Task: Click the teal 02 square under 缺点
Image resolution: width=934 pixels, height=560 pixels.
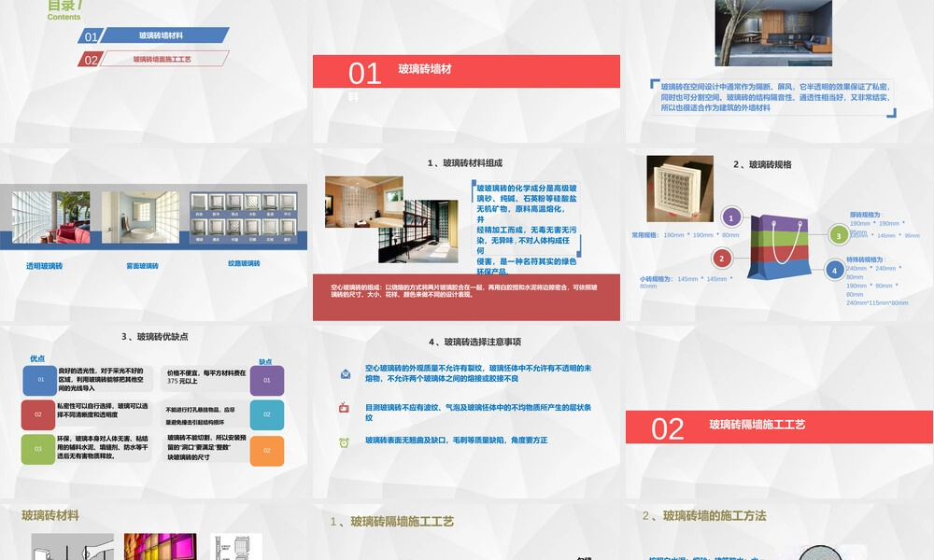Action: tap(267, 414)
